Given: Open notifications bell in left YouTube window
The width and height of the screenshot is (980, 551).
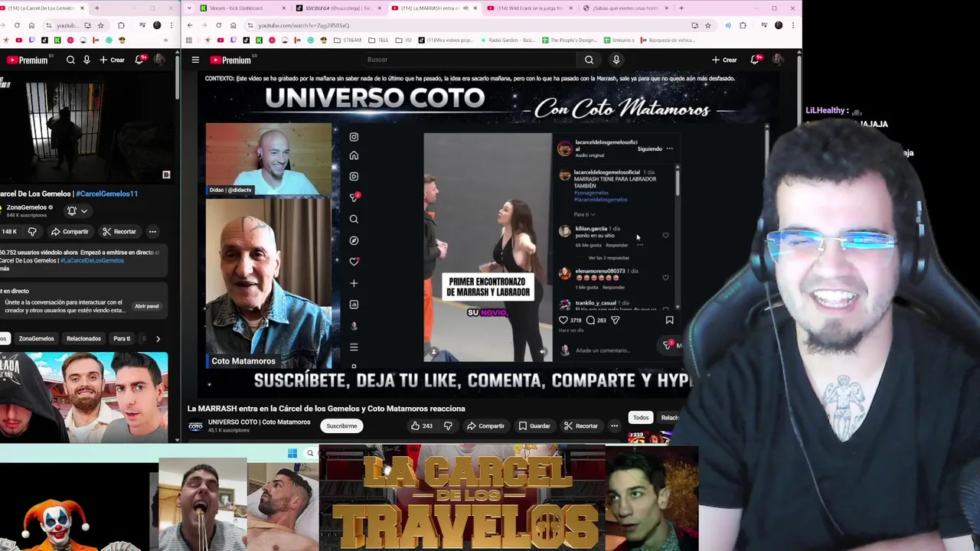Looking at the screenshot, I should coord(139,60).
